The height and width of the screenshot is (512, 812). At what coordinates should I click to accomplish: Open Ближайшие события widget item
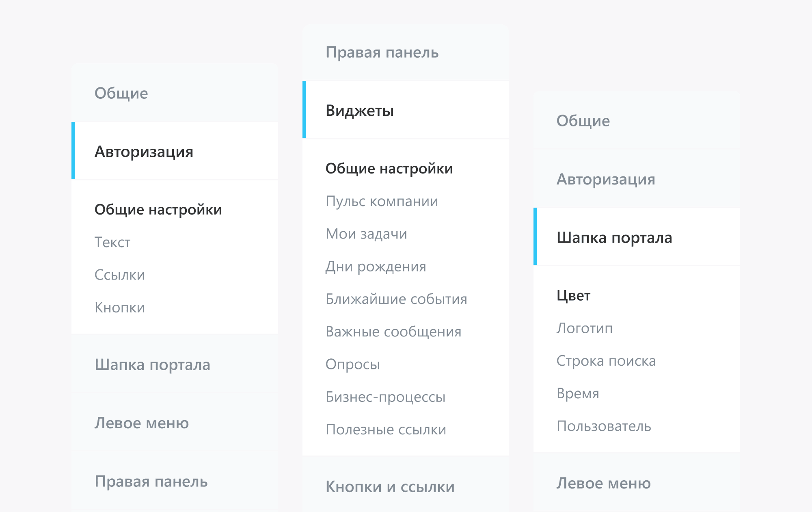tap(396, 299)
